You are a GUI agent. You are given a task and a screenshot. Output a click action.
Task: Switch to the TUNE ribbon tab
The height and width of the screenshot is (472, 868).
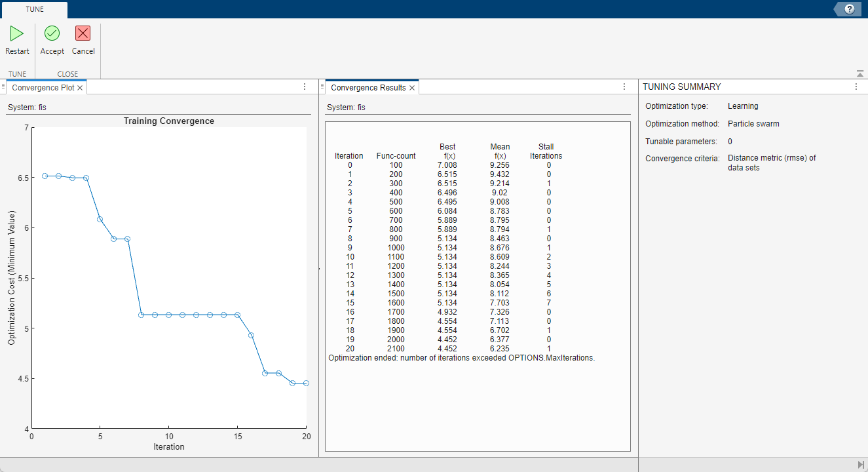(x=34, y=9)
